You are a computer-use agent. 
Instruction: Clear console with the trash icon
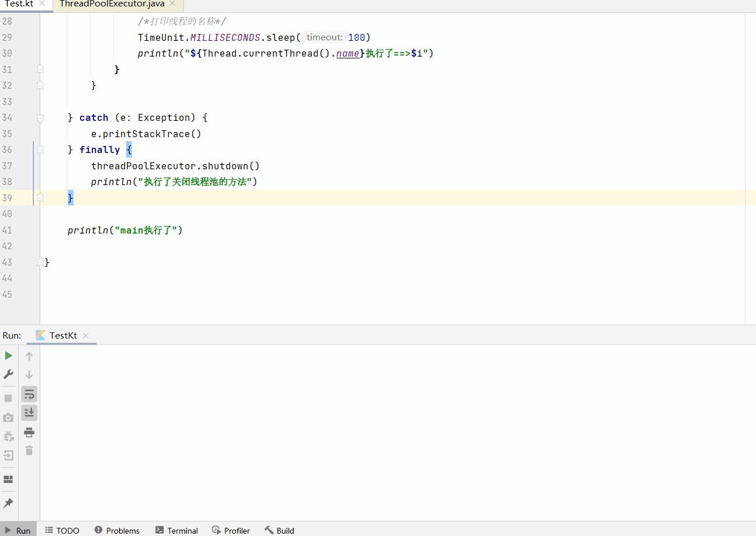[x=29, y=451]
